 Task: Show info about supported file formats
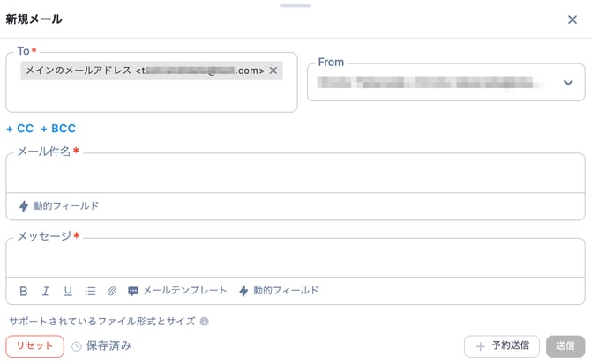[204, 322]
